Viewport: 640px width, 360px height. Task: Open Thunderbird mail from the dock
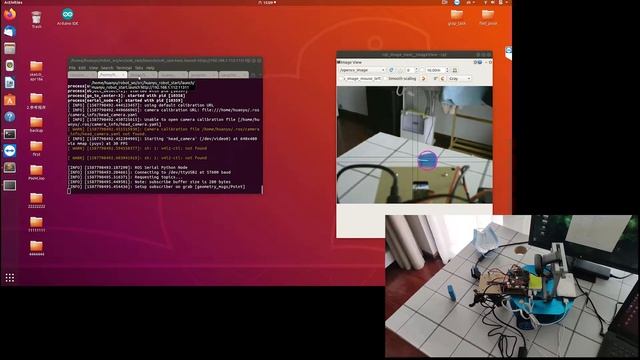10,31
